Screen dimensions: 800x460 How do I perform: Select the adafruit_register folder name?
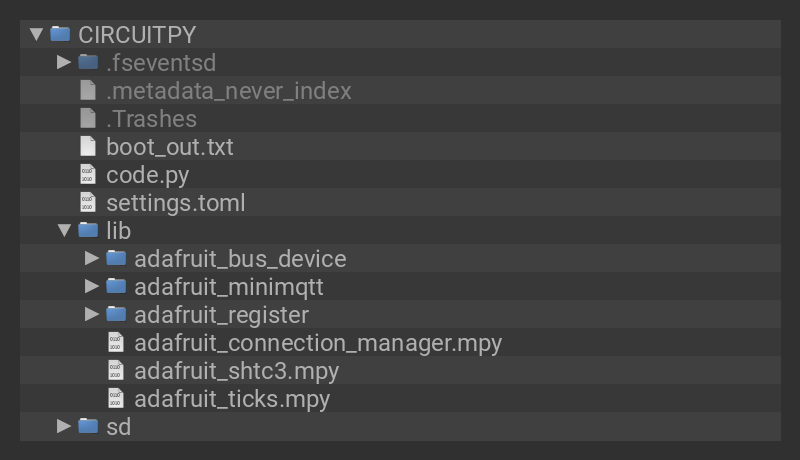click(x=221, y=315)
